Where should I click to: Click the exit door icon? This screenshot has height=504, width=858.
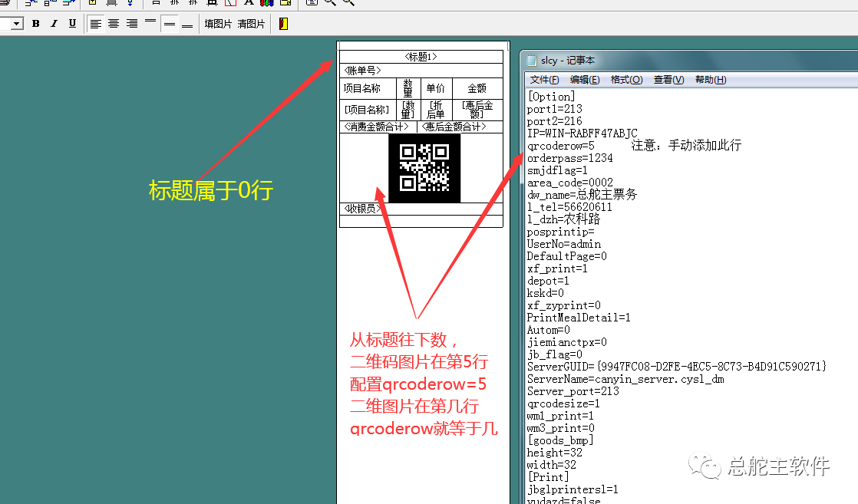tap(283, 24)
